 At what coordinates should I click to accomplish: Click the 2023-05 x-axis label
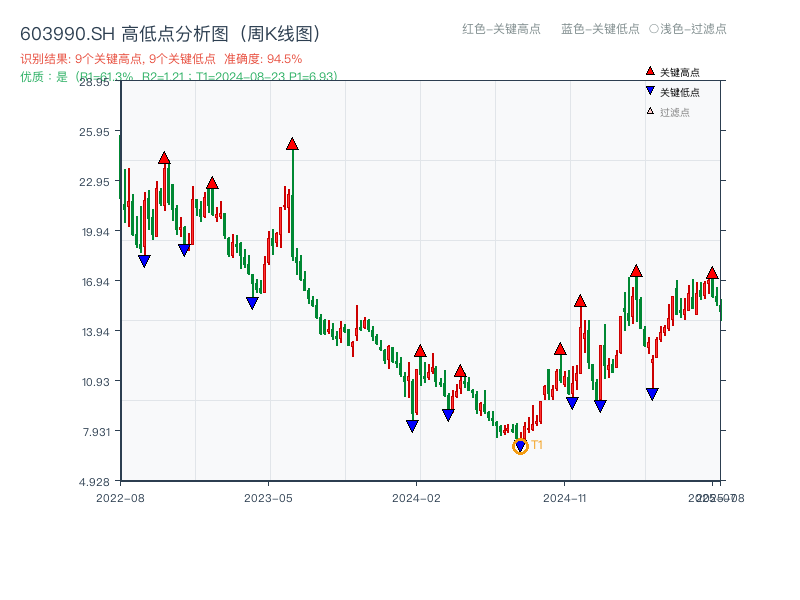(x=268, y=498)
